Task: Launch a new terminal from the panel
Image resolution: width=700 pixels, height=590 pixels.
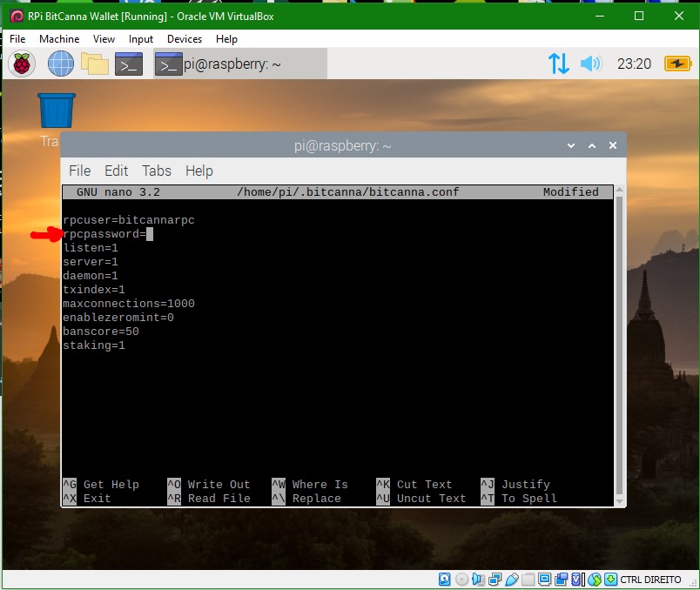Action: click(129, 64)
